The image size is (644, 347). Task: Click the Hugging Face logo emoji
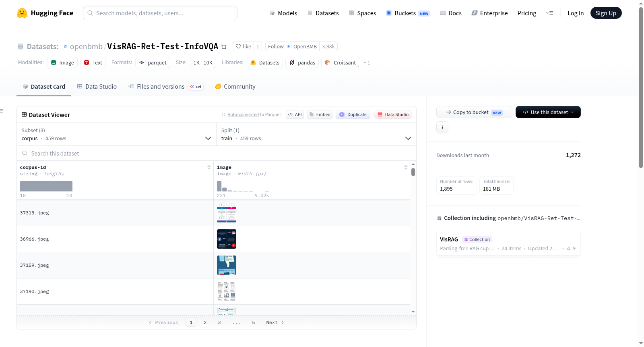[22, 13]
